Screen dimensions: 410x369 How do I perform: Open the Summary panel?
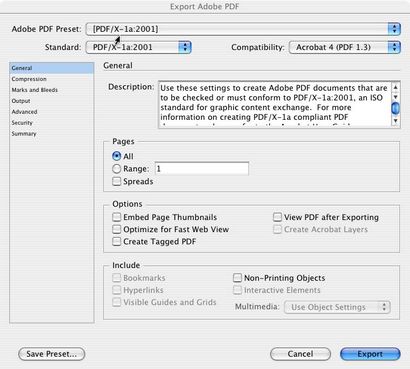point(24,134)
